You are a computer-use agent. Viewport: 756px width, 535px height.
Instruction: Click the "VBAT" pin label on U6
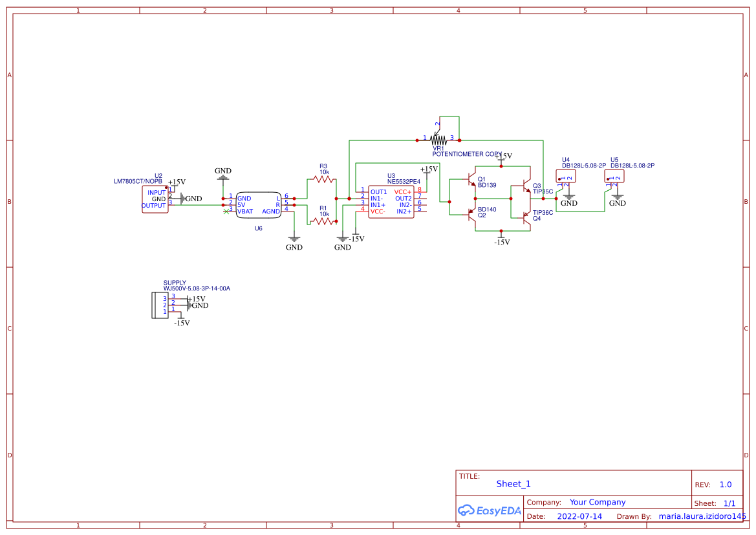245,212
